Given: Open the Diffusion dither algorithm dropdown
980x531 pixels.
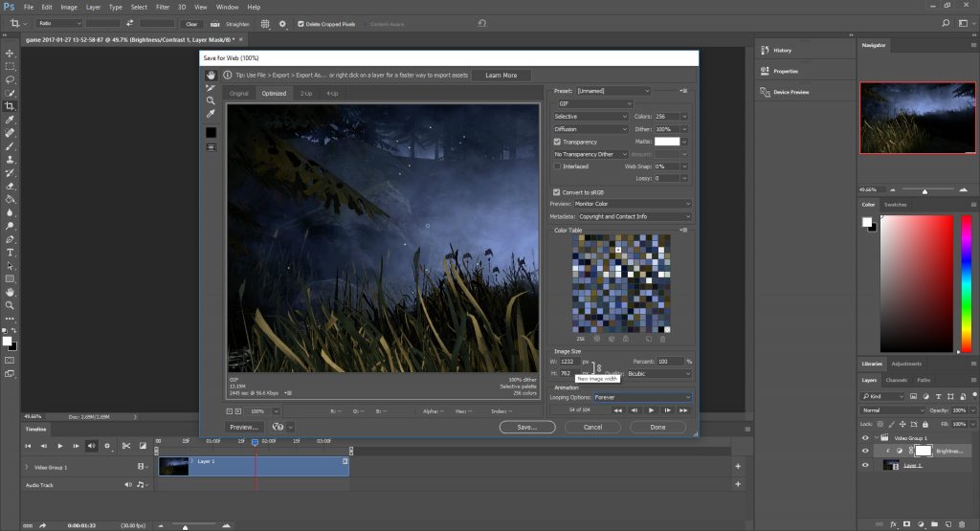Looking at the screenshot, I should (590, 129).
